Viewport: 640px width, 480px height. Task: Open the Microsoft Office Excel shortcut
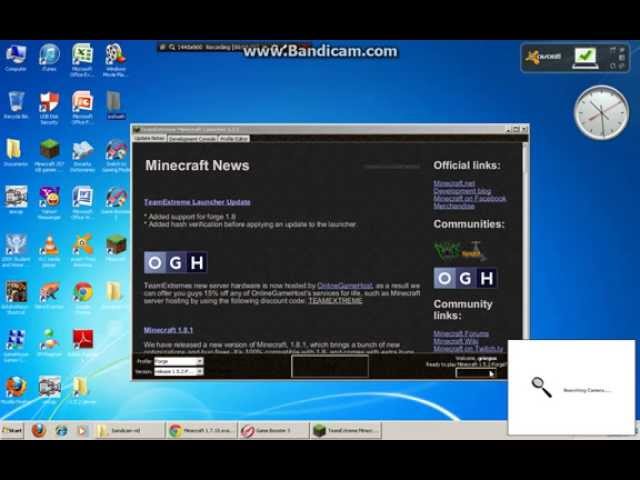pos(82,60)
